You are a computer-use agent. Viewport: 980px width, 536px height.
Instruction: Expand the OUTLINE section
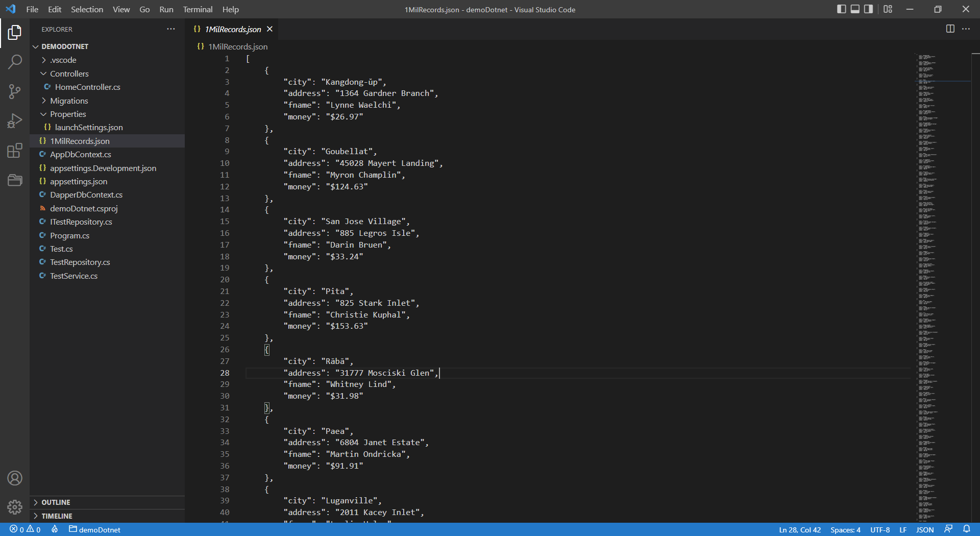[56, 502]
